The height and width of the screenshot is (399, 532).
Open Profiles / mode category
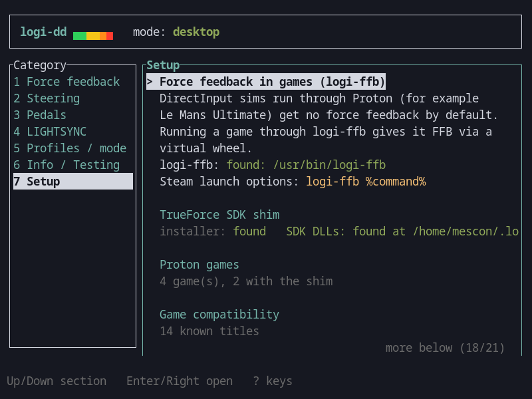(73, 148)
